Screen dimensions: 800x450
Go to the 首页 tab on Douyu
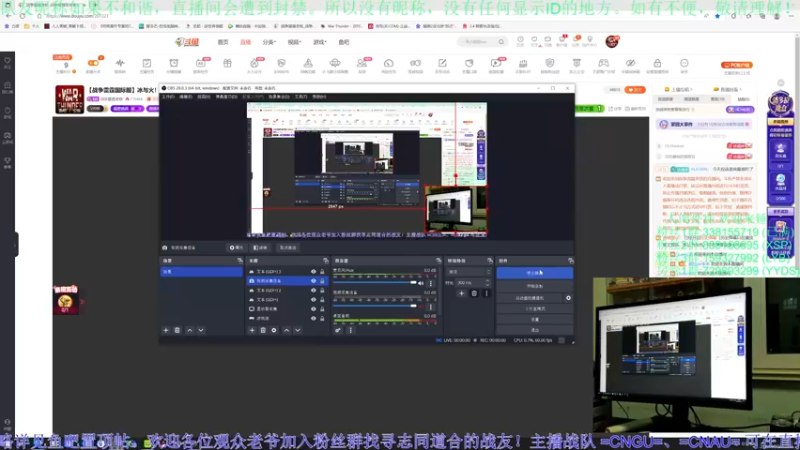coord(223,42)
